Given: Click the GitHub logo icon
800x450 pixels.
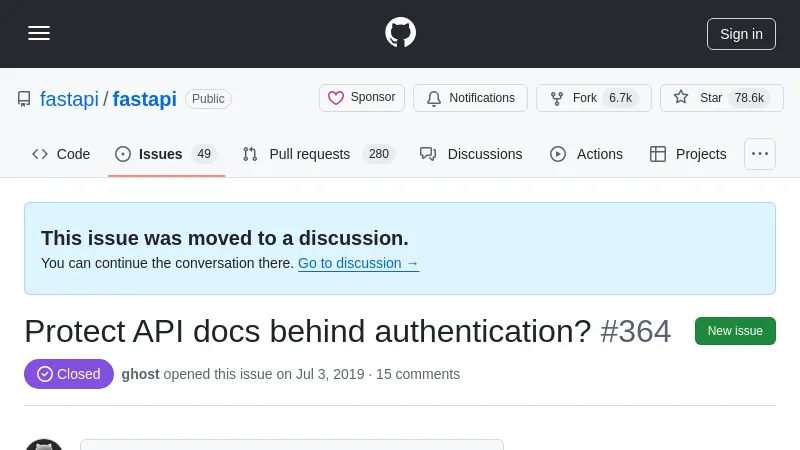Looking at the screenshot, I should (x=400, y=33).
